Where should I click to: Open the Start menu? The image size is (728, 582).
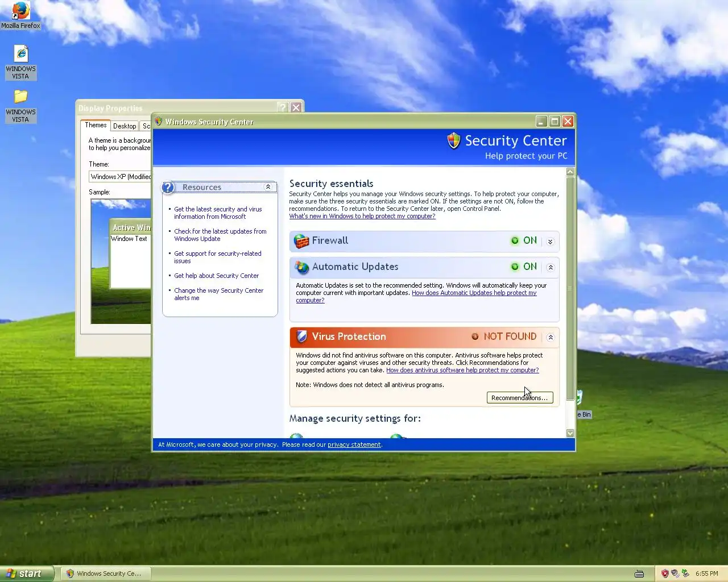(x=27, y=573)
